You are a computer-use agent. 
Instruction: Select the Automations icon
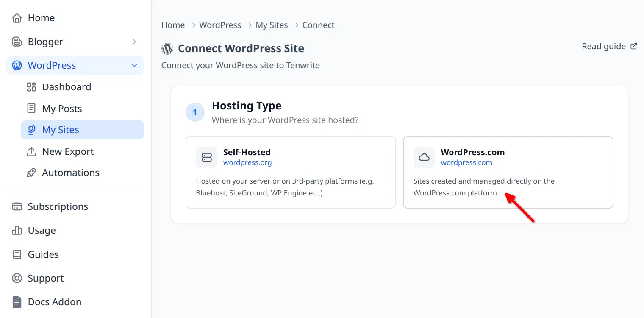coord(31,173)
